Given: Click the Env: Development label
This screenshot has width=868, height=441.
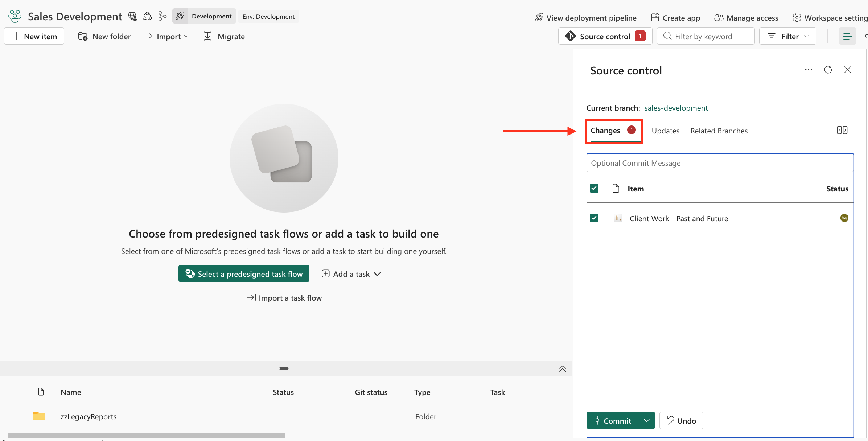Looking at the screenshot, I should tap(268, 16).
